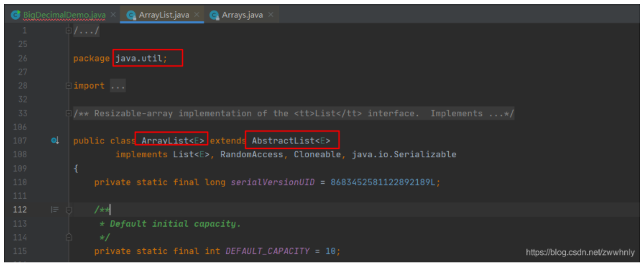Click the 8683452581122892189L value
This screenshot has height=267, width=644.
click(383, 182)
